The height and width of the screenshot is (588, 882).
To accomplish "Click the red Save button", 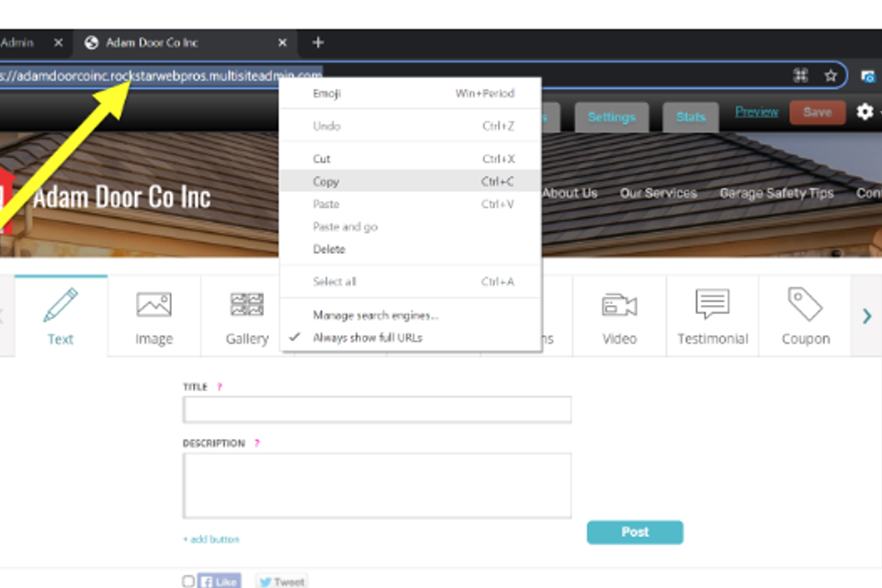I will click(x=818, y=112).
